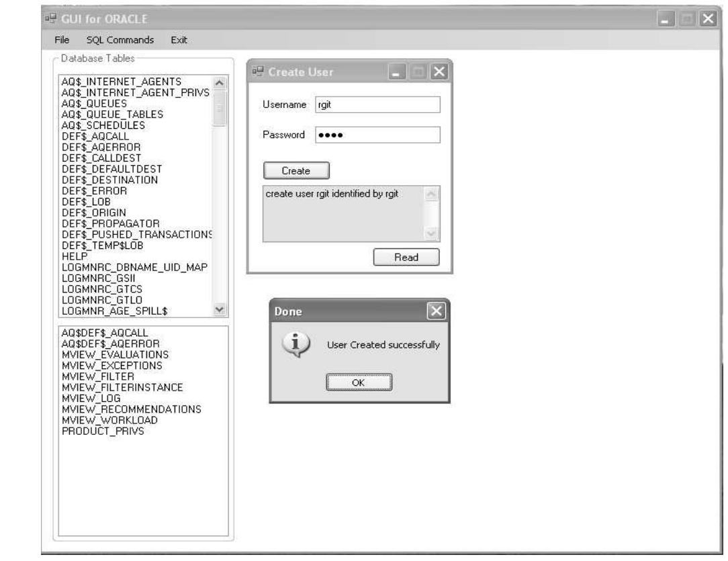Image resolution: width=728 pixels, height=561 pixels.
Task: Select AQ$_QUEUES table entry
Action: [x=94, y=103]
